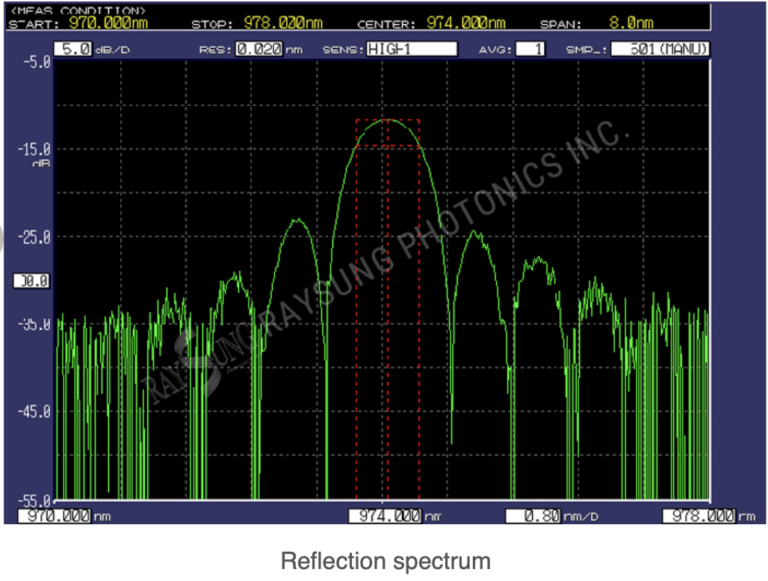The image size is (768, 581).
Task: Open the SENS HIGH1 sensitivity setting
Action: pyautogui.click(x=410, y=49)
